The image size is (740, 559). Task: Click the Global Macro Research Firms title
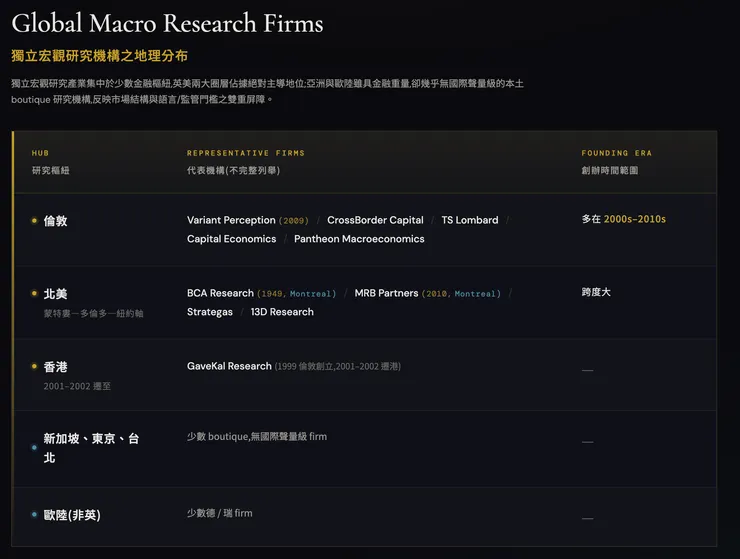tap(167, 24)
